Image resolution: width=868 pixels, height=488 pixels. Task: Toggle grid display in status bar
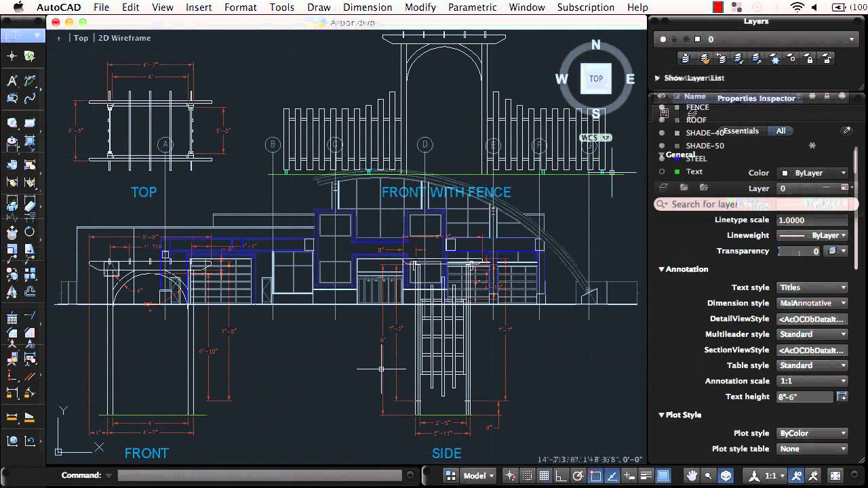click(x=544, y=476)
